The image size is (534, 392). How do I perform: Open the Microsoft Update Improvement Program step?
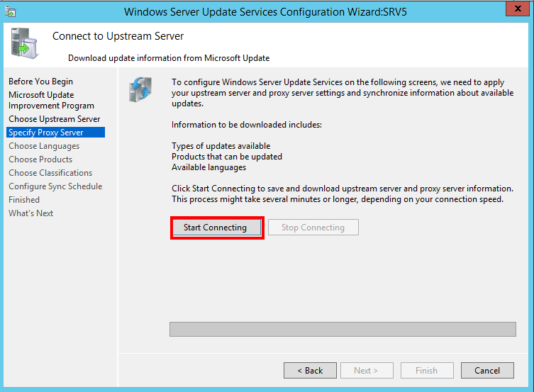click(52, 100)
